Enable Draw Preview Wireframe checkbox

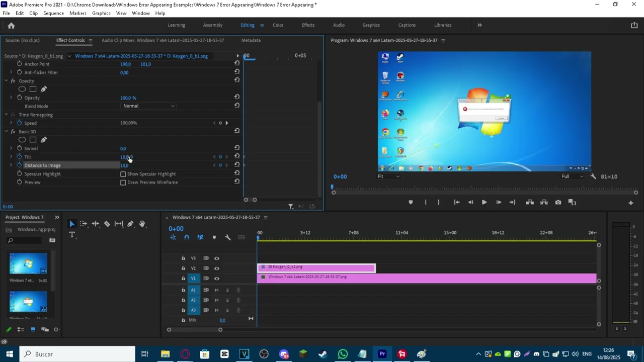pos(123,183)
